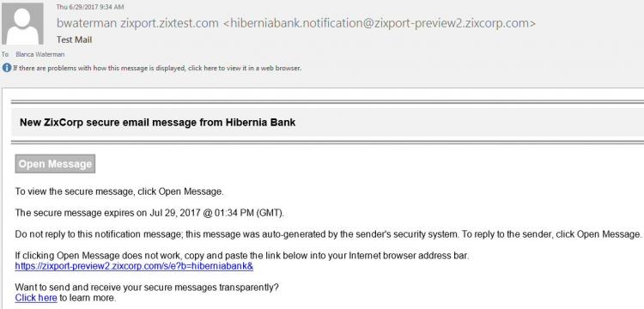Click the To: label in the header
This screenshot has height=309, width=644.
(5, 54)
